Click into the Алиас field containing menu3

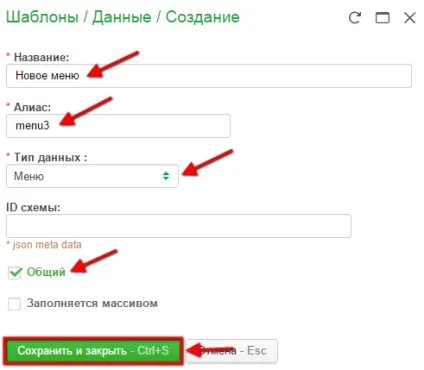[x=118, y=126]
